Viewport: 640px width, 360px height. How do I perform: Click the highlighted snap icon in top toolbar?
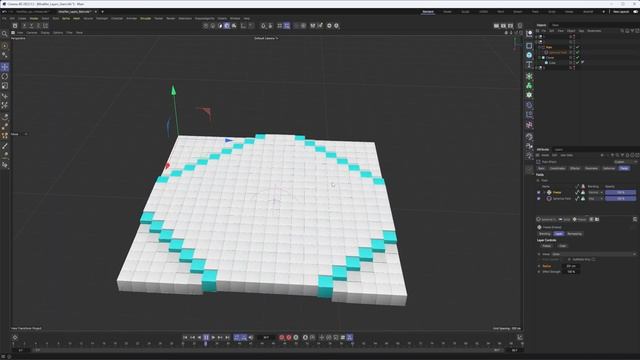(x=287, y=26)
